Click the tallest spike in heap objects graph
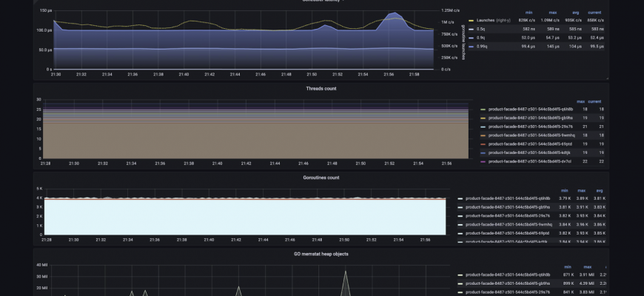Screen dimensions: 644x296 coord(345,271)
